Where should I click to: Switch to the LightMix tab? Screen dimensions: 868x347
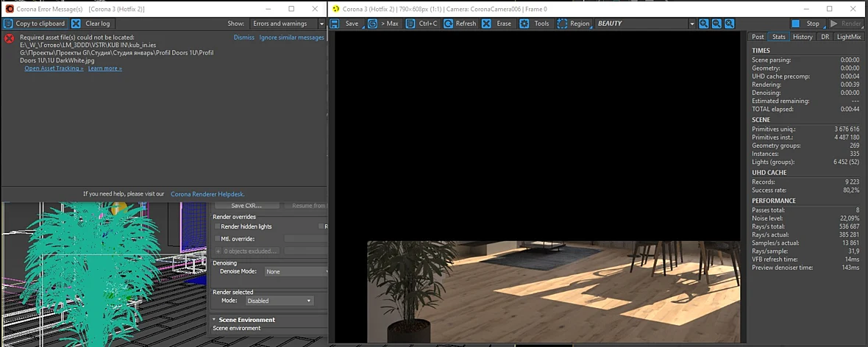849,37
